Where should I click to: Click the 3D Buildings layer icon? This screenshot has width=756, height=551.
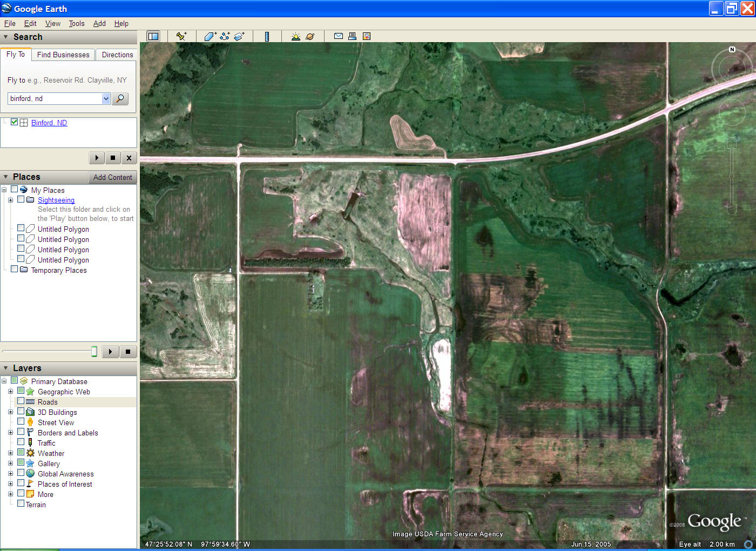tap(30, 412)
